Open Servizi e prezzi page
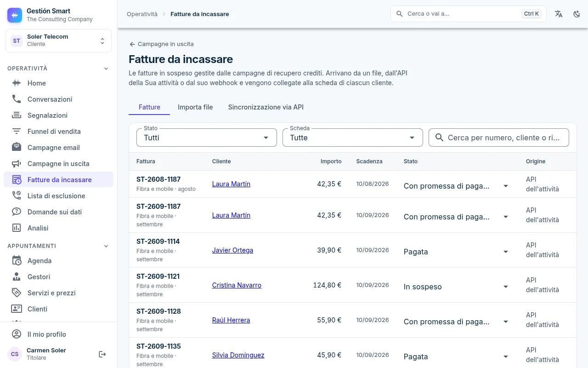Image resolution: width=588 pixels, height=368 pixels. [58, 293]
